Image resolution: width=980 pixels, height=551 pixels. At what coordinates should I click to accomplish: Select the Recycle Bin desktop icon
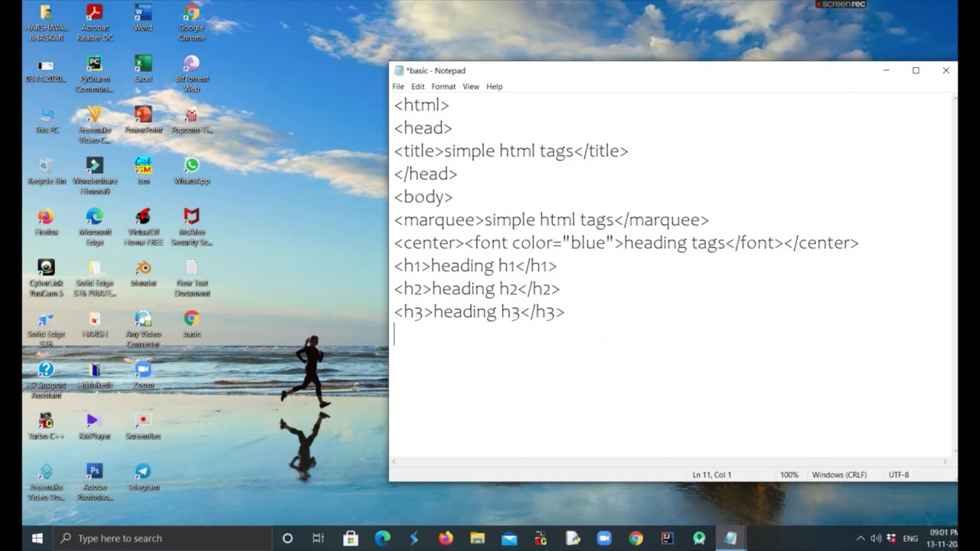click(x=46, y=171)
